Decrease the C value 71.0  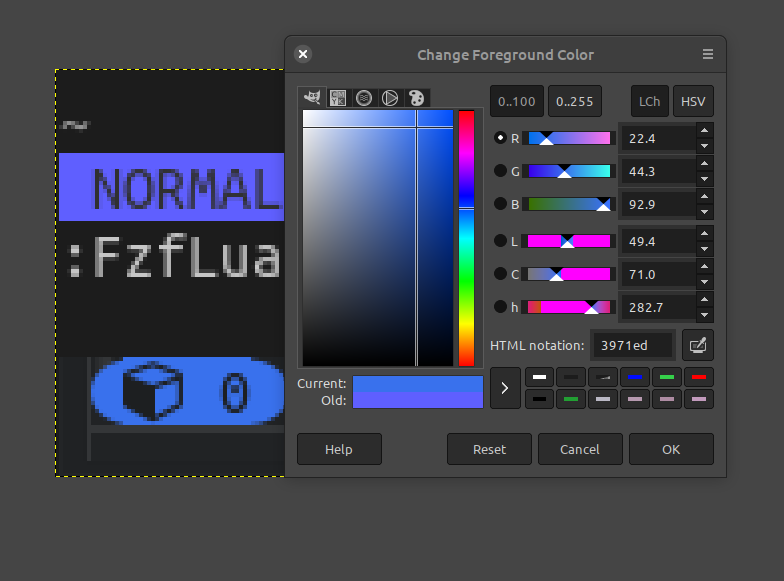(704, 282)
